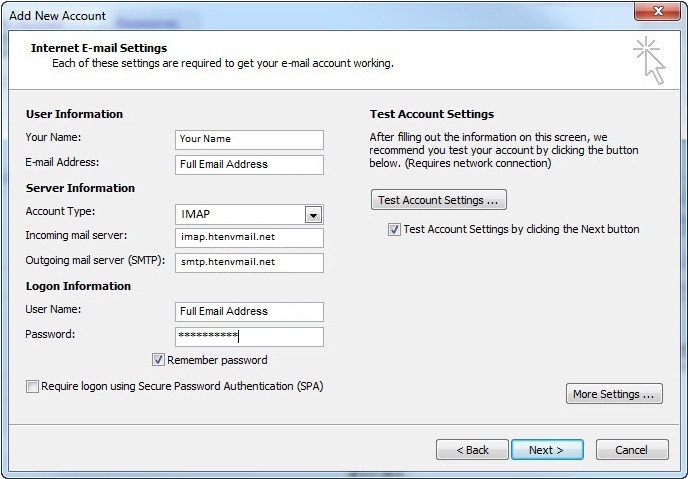Go to Next step of wizard

coord(547,450)
